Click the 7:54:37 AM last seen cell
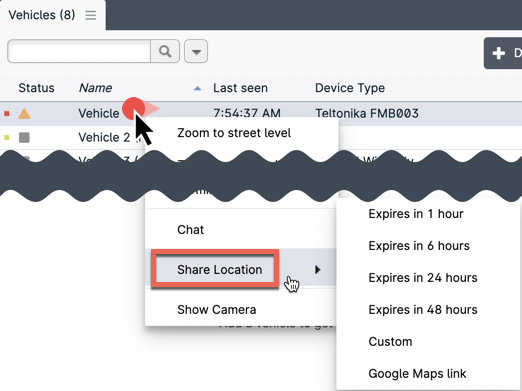 (x=247, y=113)
